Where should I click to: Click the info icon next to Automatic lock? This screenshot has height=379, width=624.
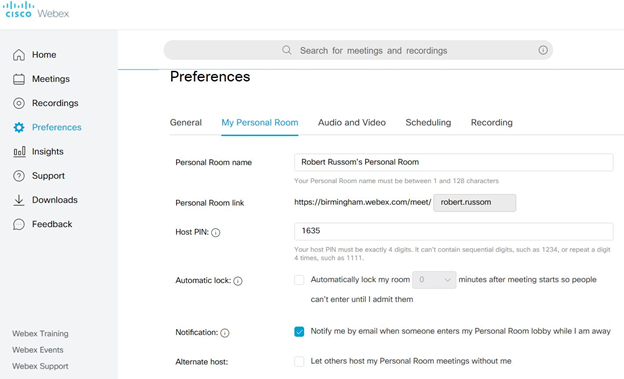pyautogui.click(x=238, y=281)
